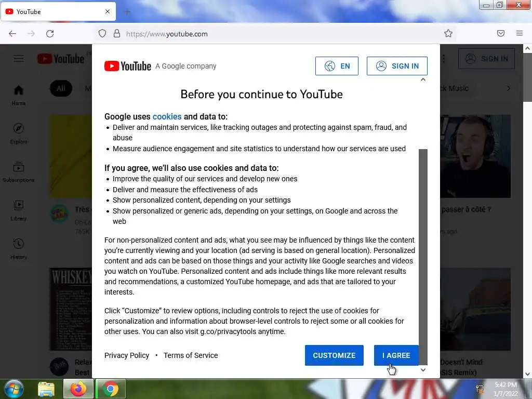Click SIGN IN in the consent dialog
The height and width of the screenshot is (399, 532).
click(x=397, y=66)
